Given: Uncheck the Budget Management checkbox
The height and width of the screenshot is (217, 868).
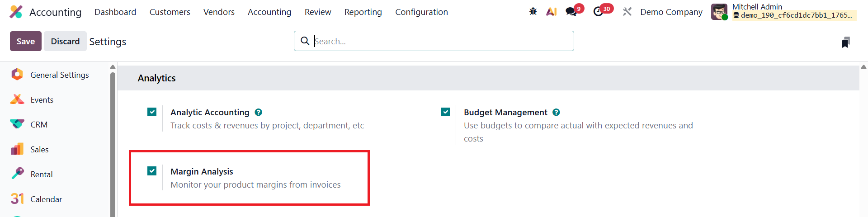Looking at the screenshot, I should tap(445, 112).
